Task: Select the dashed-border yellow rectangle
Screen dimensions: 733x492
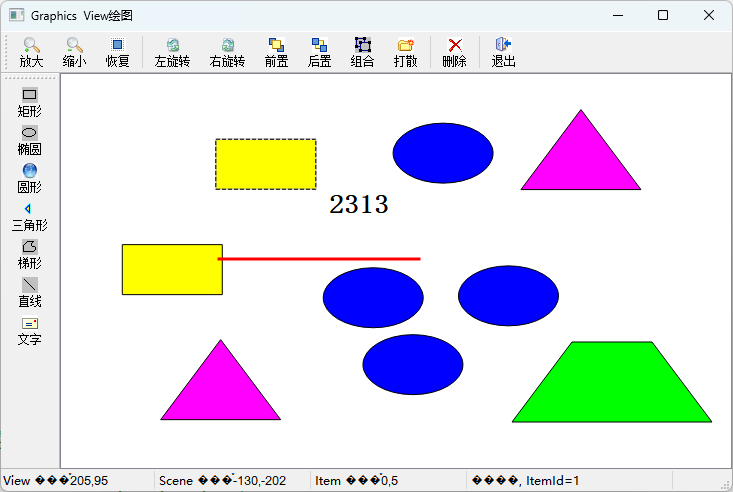Action: pyautogui.click(x=265, y=164)
